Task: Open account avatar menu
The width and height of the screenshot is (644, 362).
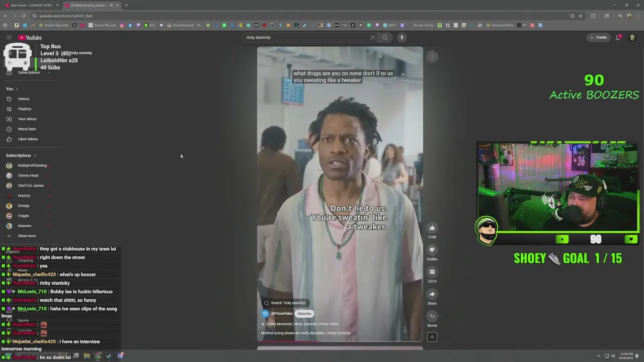Action: click(x=632, y=37)
